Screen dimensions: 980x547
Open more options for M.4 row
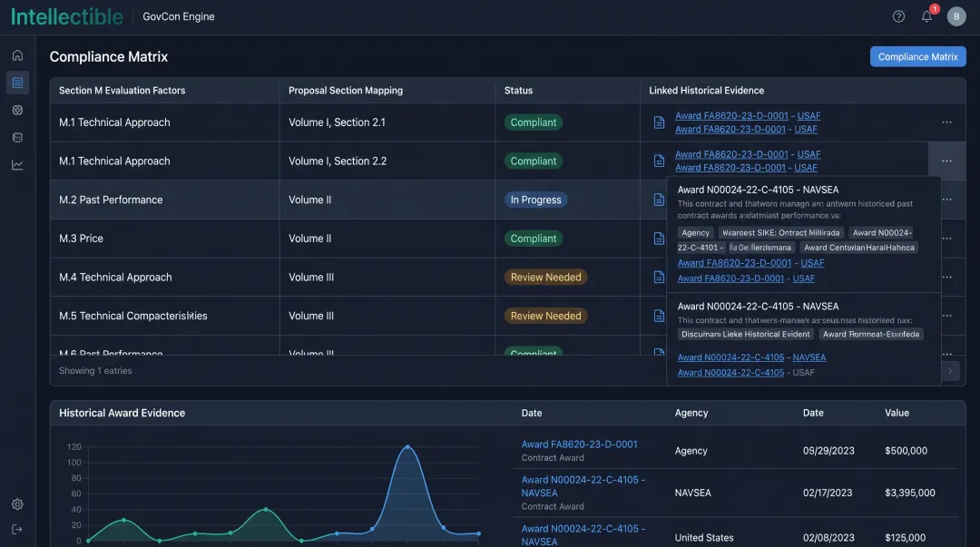click(947, 277)
